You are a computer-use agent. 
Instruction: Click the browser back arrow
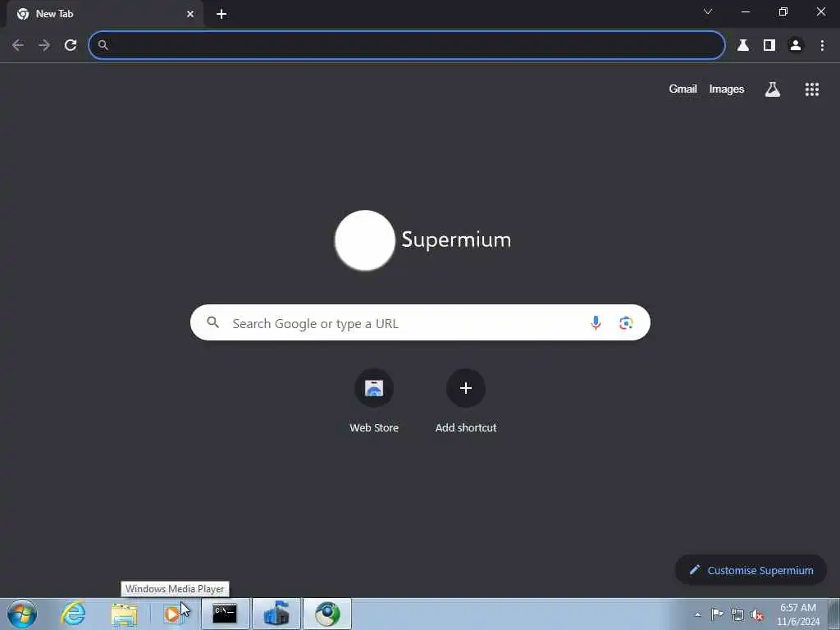pyautogui.click(x=18, y=45)
